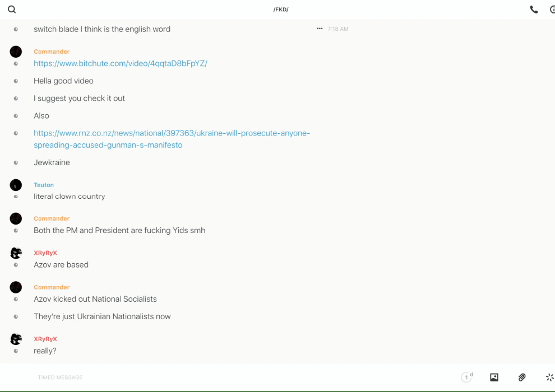Open the bitchute.com video link

tap(120, 63)
